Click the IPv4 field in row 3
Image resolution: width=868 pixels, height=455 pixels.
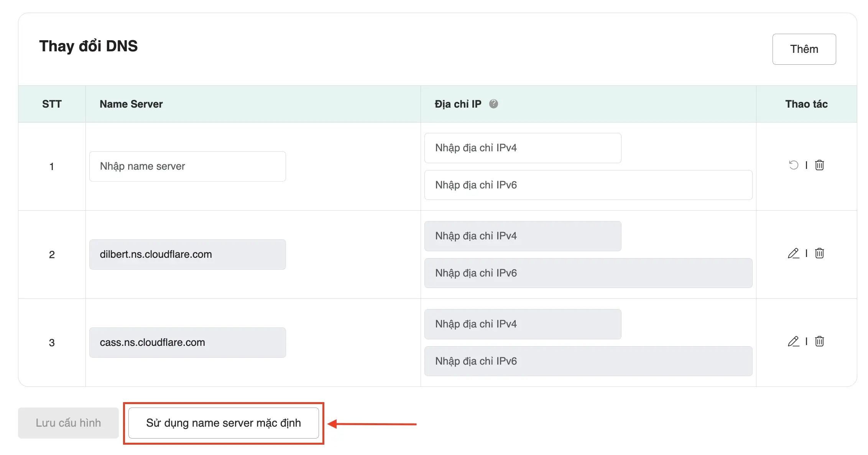pyautogui.click(x=523, y=324)
